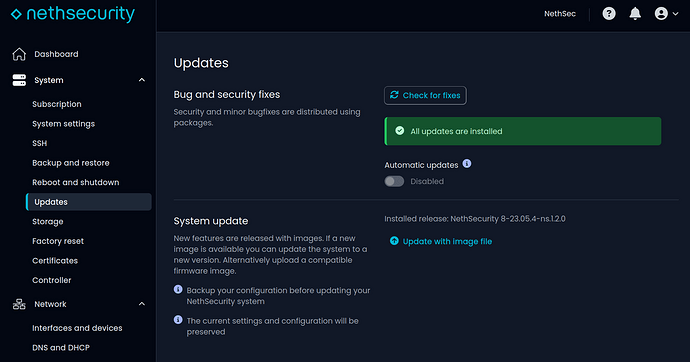Click the refresh icon in Check for fixes

(x=394, y=95)
